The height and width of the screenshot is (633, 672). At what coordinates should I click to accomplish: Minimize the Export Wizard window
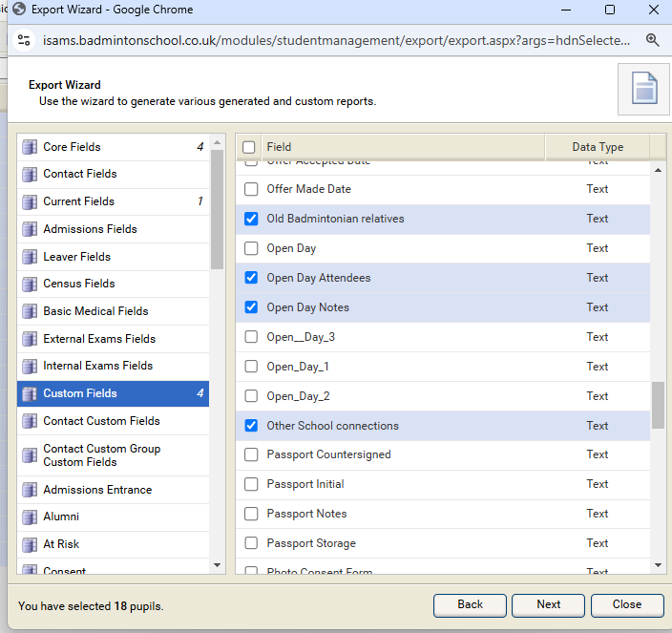point(566,10)
